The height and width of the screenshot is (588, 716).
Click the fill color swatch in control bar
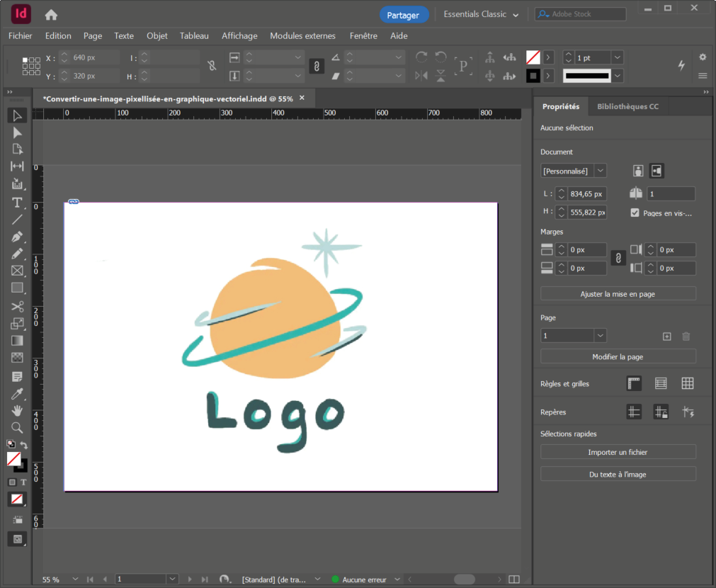point(533,57)
